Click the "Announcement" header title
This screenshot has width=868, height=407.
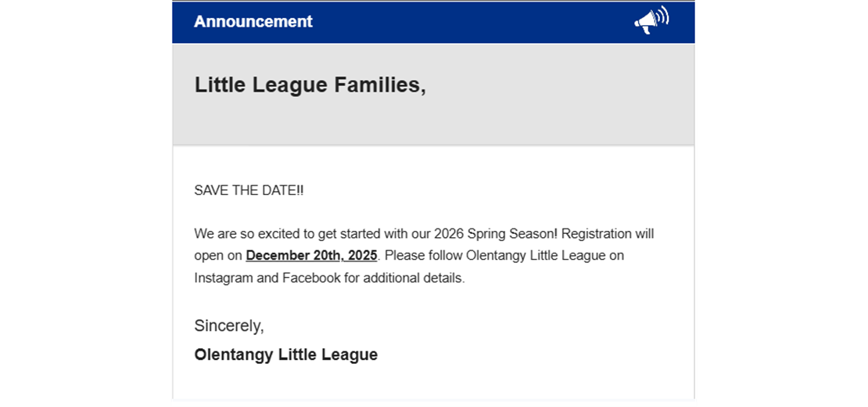point(253,22)
